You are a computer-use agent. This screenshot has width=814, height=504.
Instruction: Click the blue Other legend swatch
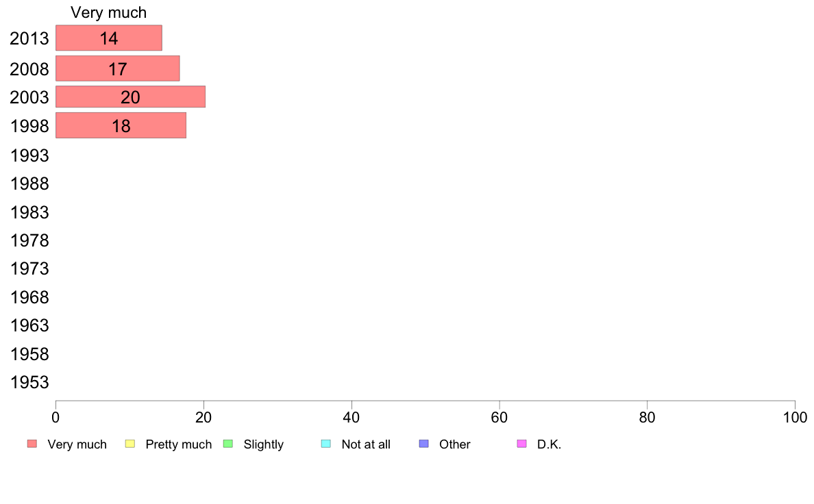(423, 444)
